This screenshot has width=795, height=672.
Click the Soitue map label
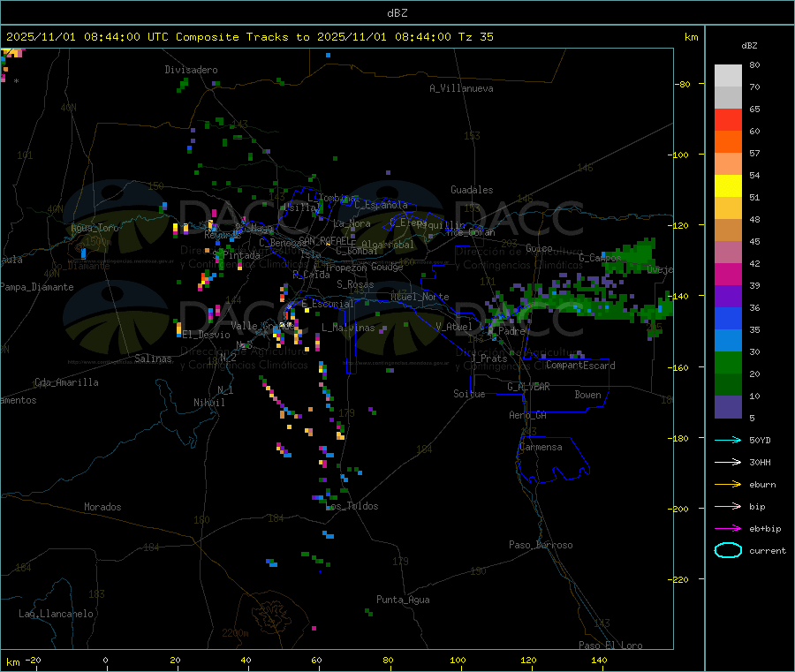point(469,394)
